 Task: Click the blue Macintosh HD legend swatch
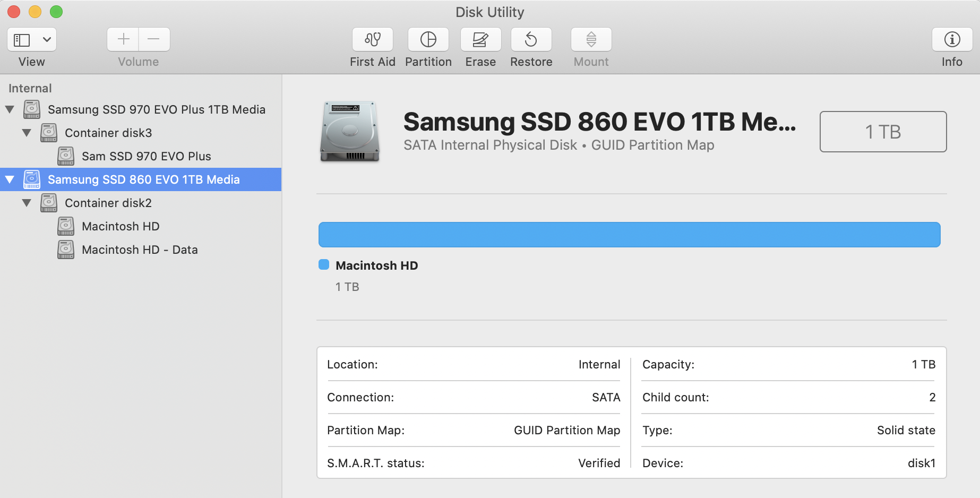pyautogui.click(x=324, y=264)
